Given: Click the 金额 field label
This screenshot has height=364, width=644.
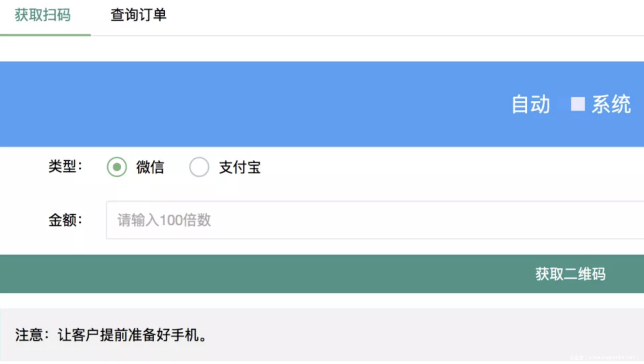Looking at the screenshot, I should 65,220.
